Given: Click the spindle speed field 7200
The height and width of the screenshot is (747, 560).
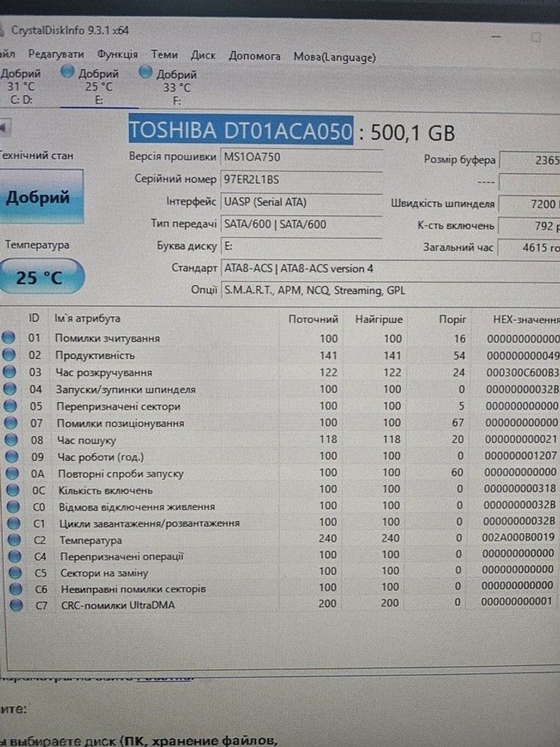Looking at the screenshot, I should 529,204.
